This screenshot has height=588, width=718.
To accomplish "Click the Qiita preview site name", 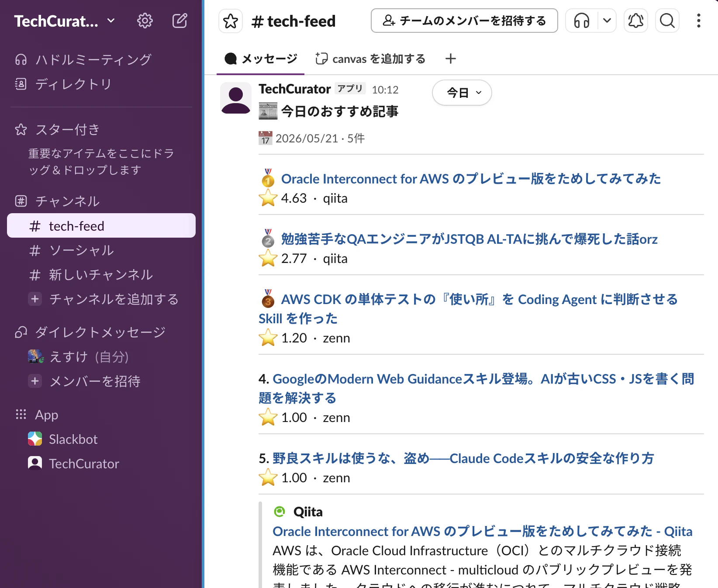I will (x=307, y=512).
